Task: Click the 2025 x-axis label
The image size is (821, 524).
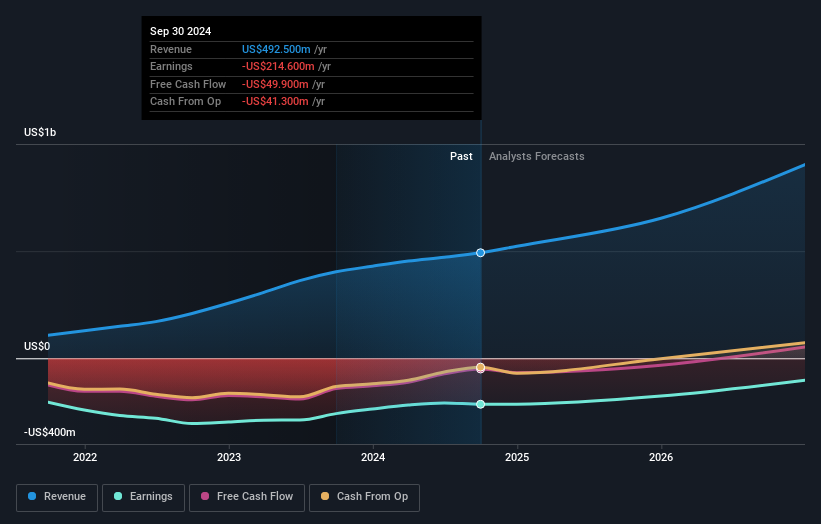Action: coord(517,457)
